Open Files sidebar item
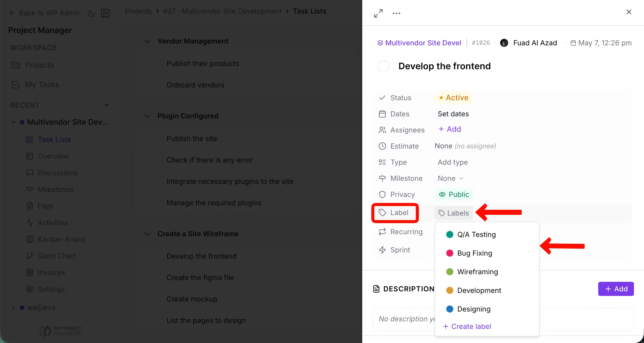Image resolution: width=644 pixels, height=343 pixels. [x=39, y=206]
